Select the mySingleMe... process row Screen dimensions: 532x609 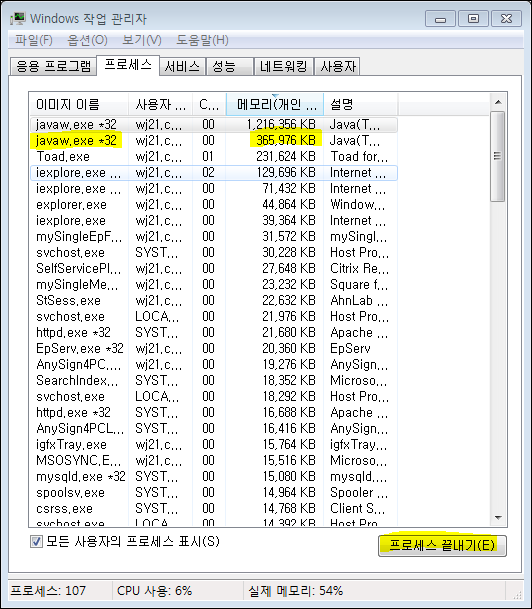coord(214,284)
